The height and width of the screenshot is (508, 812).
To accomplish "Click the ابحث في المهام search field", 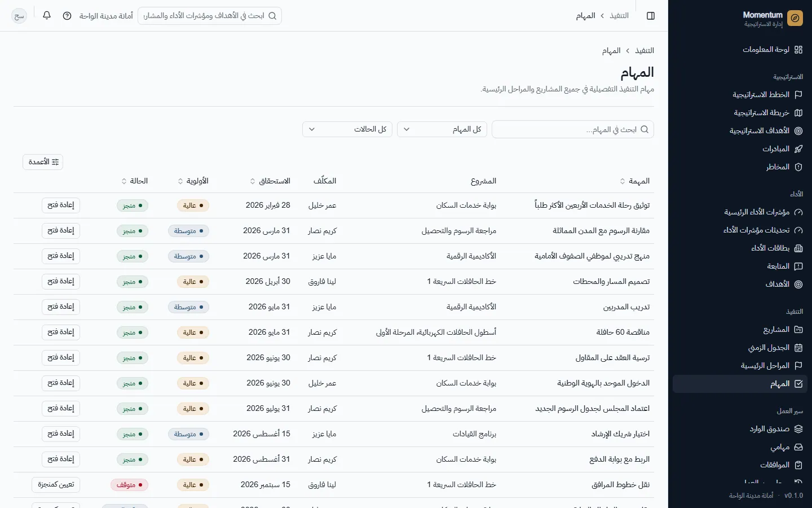I will pyautogui.click(x=573, y=129).
